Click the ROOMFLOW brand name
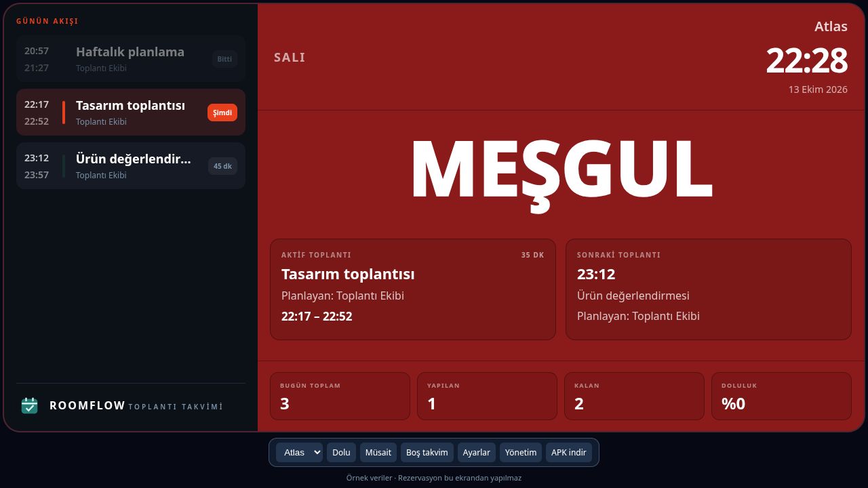Image resolution: width=868 pixels, height=488 pixels. (x=87, y=405)
